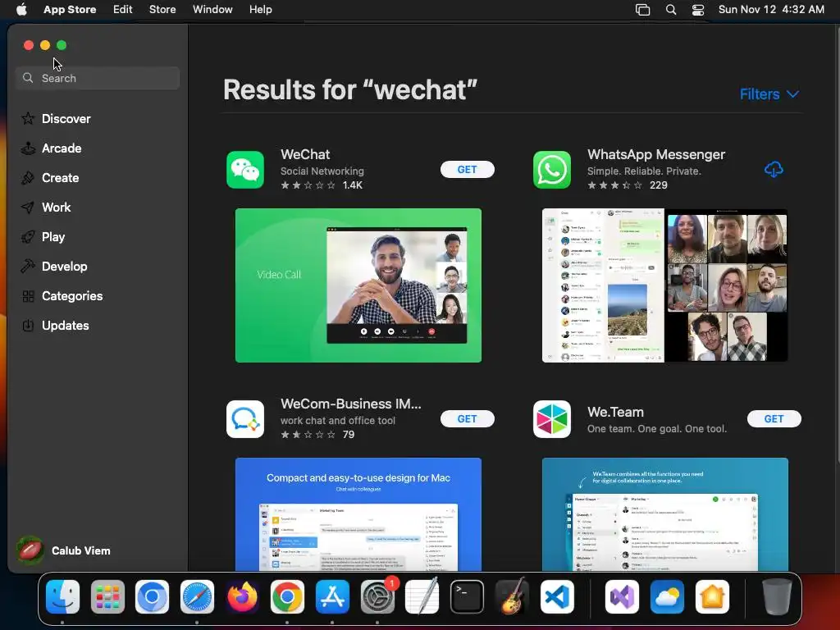840x630 pixels.
Task: Open the Edit menu
Action: (123, 9)
